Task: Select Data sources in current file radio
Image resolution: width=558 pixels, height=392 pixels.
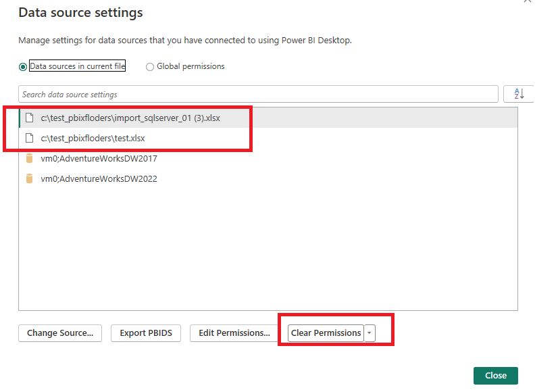Action: tap(23, 67)
